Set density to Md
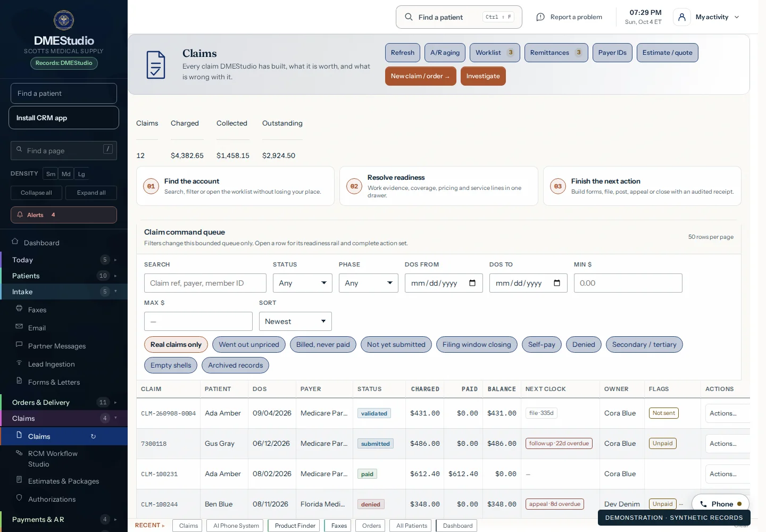Viewport: 766px width, 532px height. [66, 174]
